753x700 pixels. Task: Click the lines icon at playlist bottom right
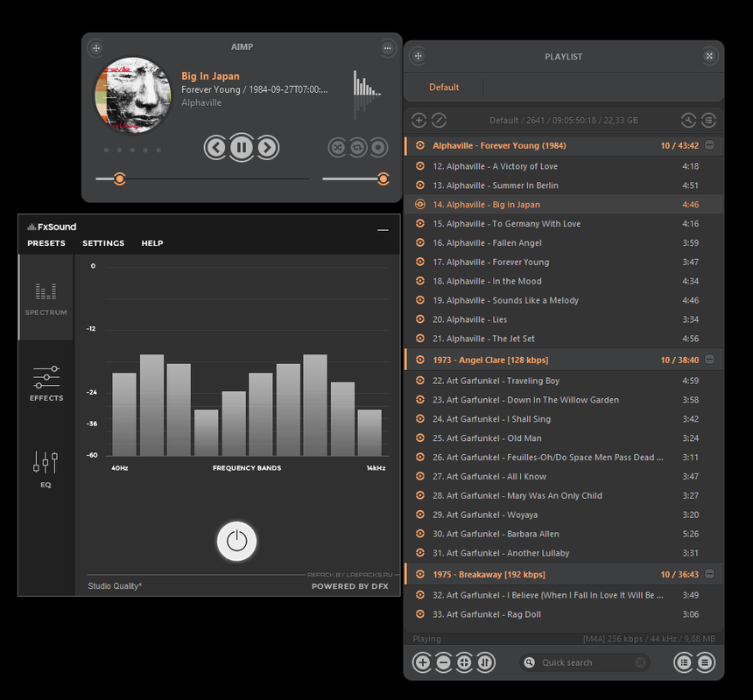point(705,662)
